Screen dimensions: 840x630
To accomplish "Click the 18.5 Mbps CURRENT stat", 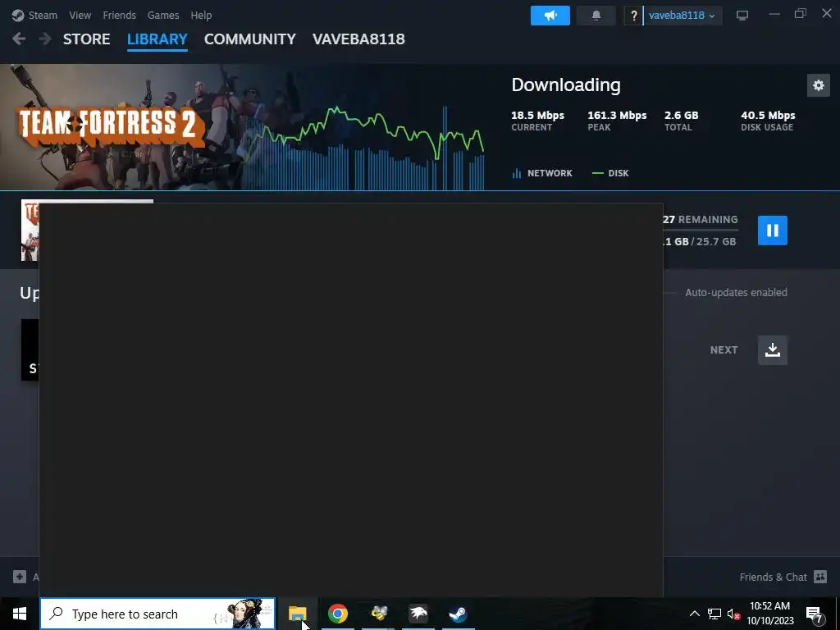I will (537, 121).
